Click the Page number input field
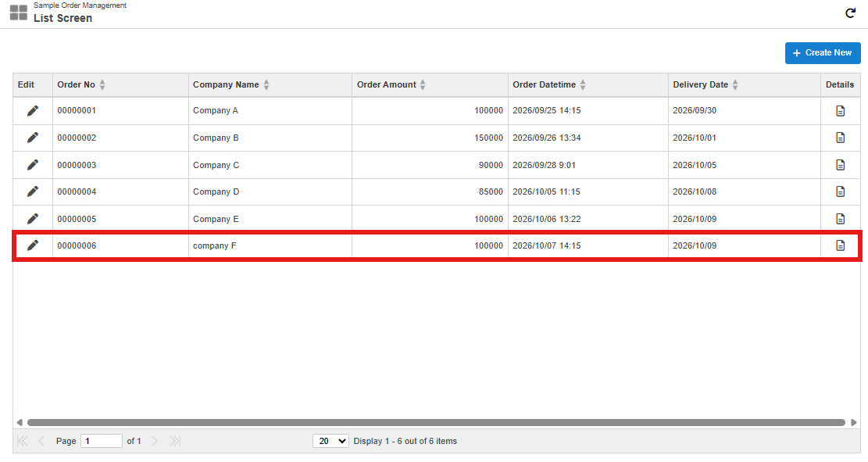The image size is (868, 462). (x=102, y=441)
